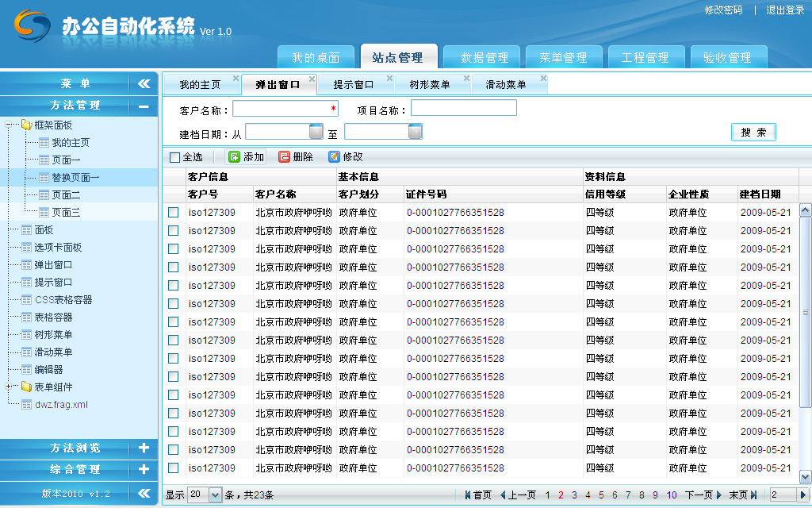This screenshot has height=508, width=812.
Task: Close the 树形菜单 tab
Action: [x=466, y=79]
